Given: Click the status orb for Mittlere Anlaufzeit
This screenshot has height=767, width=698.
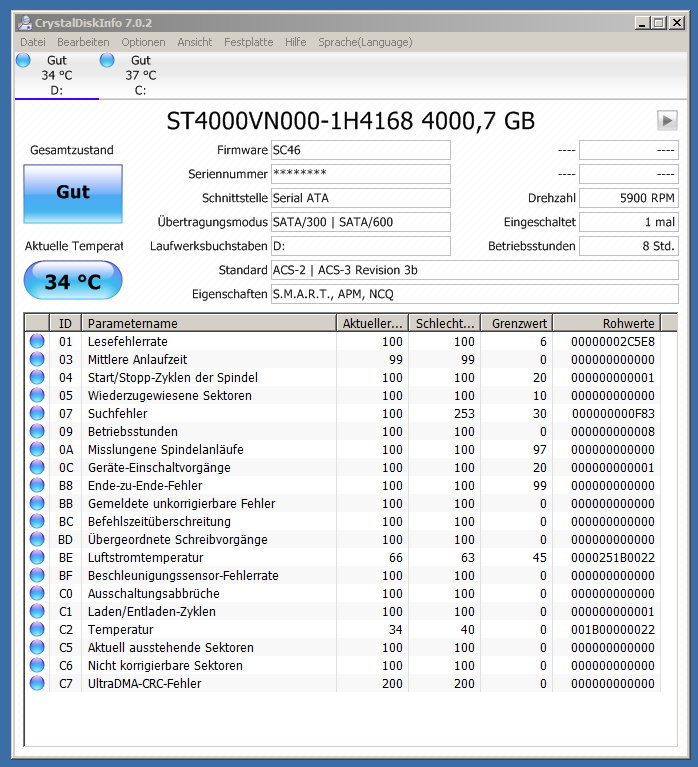Looking at the screenshot, I should 37,359.
